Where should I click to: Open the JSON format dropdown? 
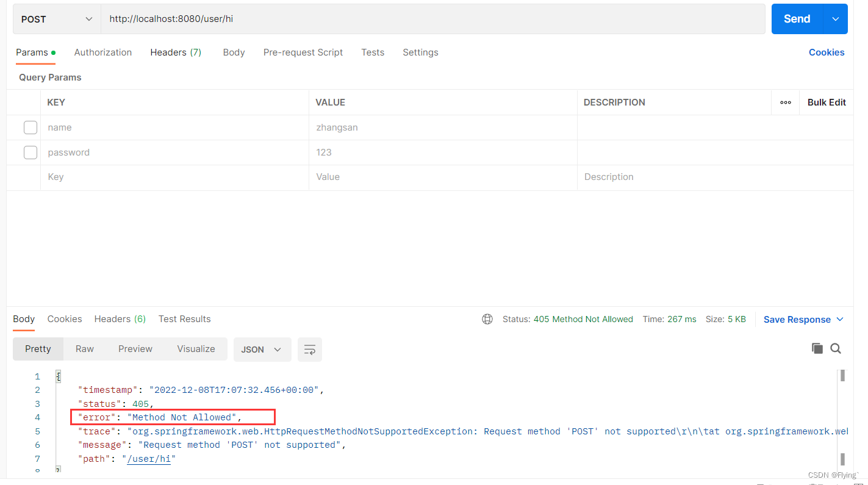[x=262, y=350]
